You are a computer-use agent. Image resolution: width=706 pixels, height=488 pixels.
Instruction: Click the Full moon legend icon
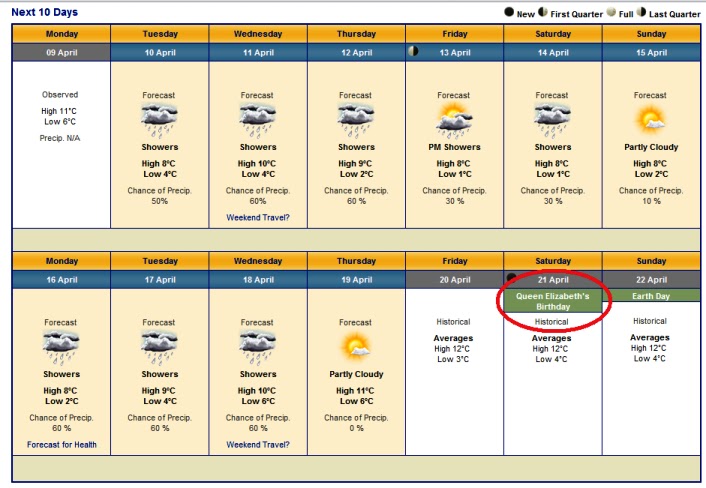[611, 12]
